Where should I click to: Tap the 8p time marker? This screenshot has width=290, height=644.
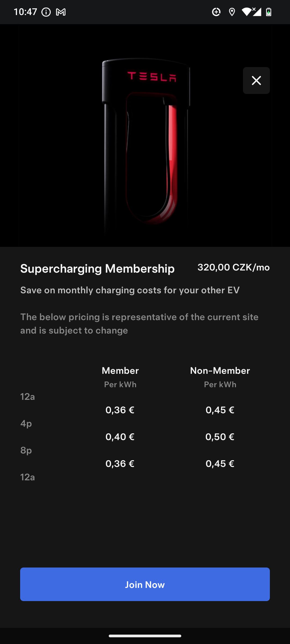[x=26, y=451]
